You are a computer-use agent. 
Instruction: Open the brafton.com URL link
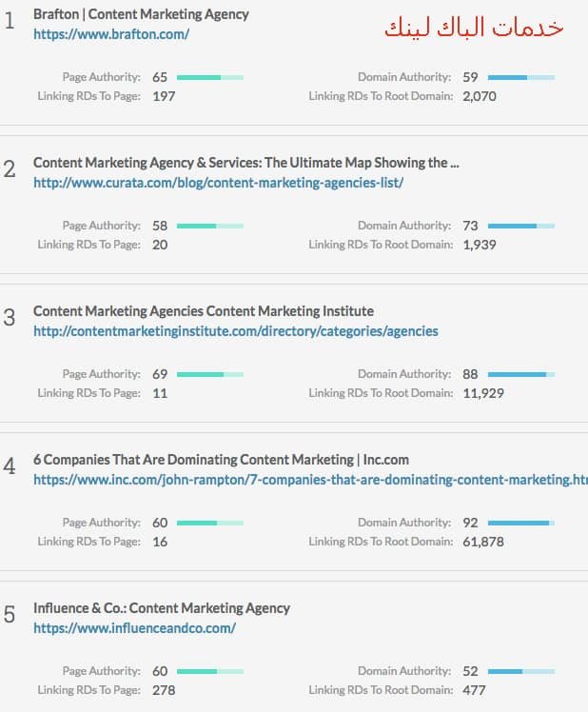[x=111, y=34]
